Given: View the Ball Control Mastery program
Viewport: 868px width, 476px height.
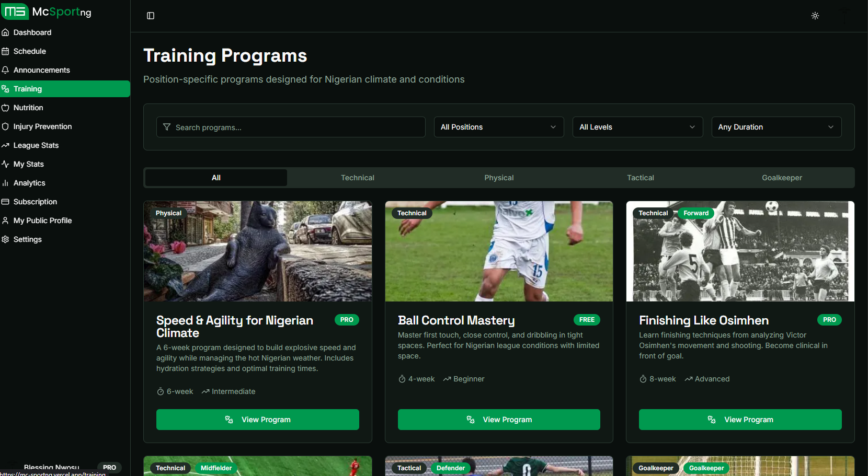Looking at the screenshot, I should click(498, 419).
